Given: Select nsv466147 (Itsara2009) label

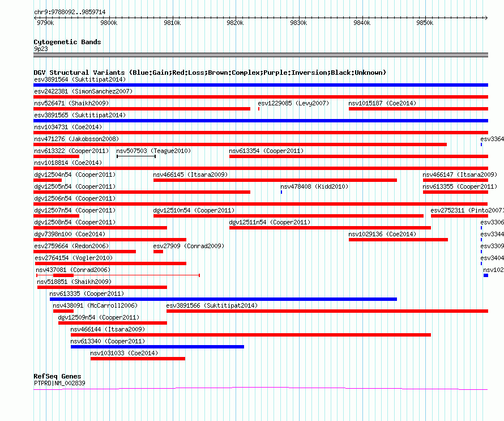Looking at the screenshot, I should (460, 175).
